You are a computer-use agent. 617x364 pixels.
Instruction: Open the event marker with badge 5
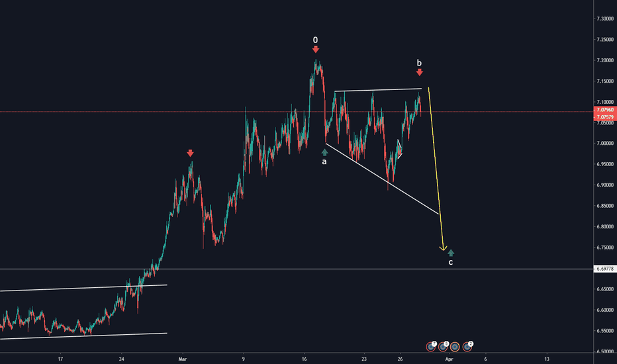pyautogui.click(x=443, y=346)
